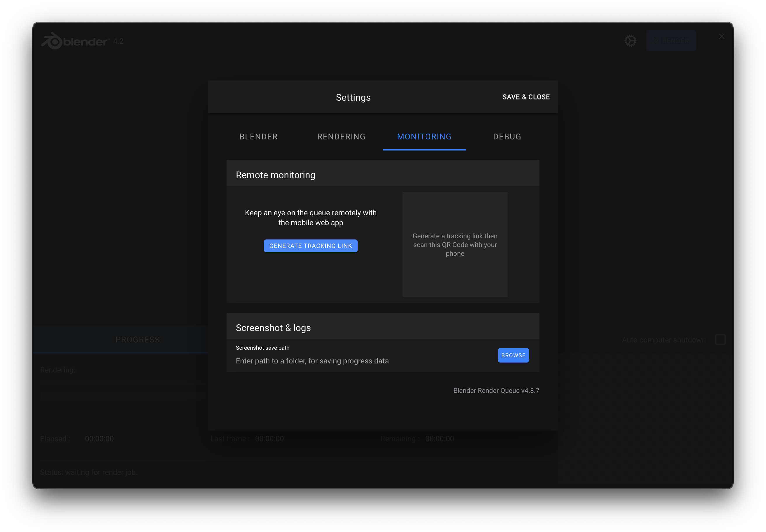This screenshot has height=532, width=766.
Task: Click the Elapsed time value
Action: pyautogui.click(x=100, y=439)
